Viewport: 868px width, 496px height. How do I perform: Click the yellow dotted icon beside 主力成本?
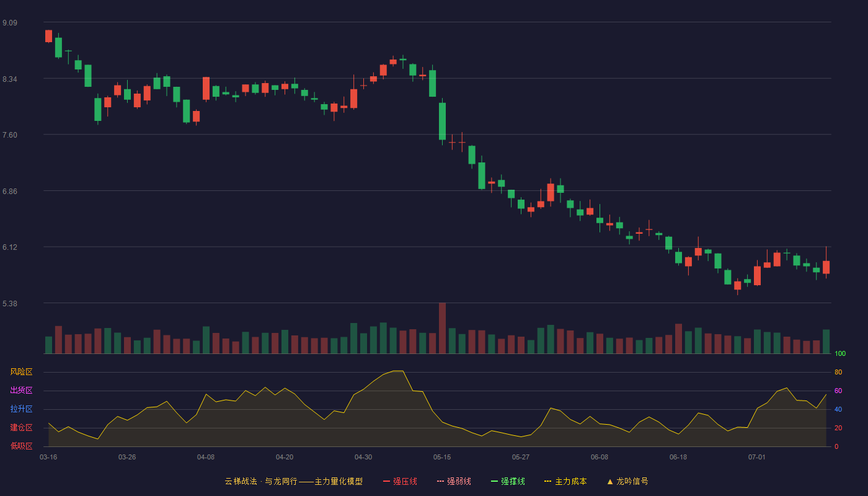click(547, 481)
